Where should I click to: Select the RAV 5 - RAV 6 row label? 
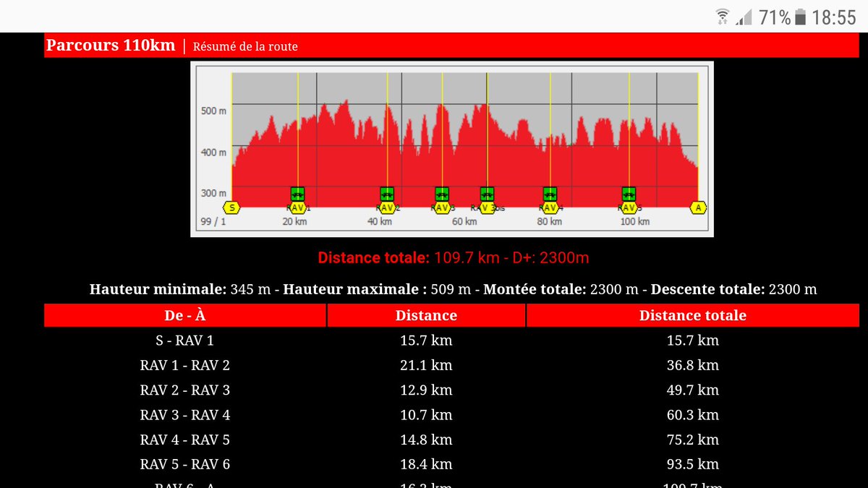(185, 464)
